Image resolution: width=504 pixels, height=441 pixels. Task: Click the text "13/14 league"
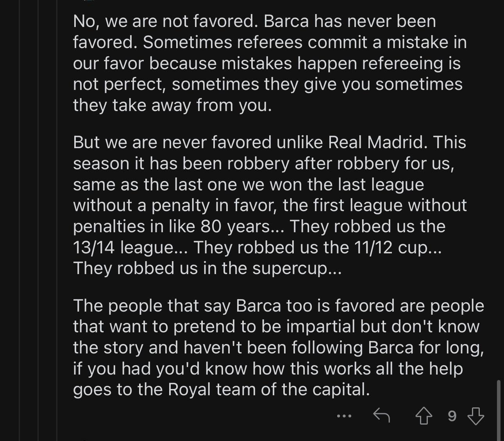coord(125,247)
